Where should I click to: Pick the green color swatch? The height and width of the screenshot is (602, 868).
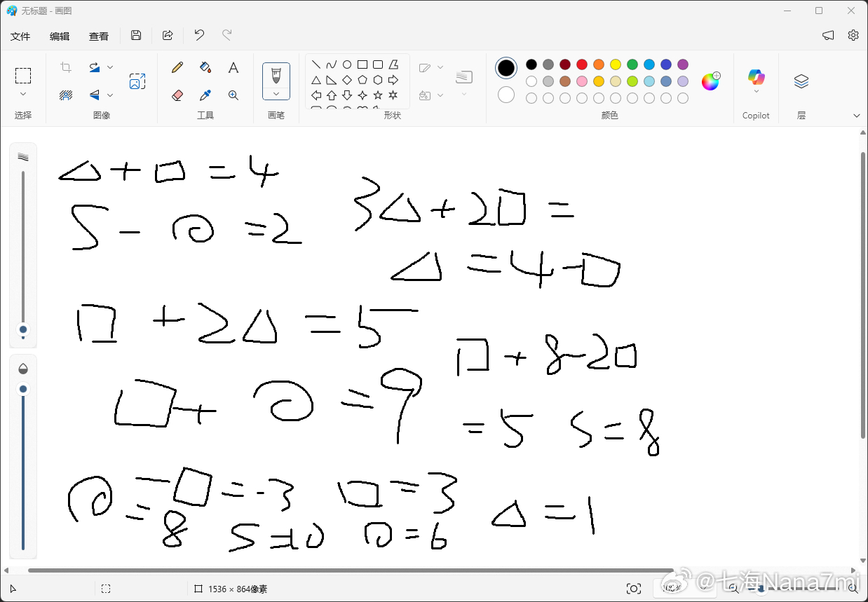click(632, 64)
